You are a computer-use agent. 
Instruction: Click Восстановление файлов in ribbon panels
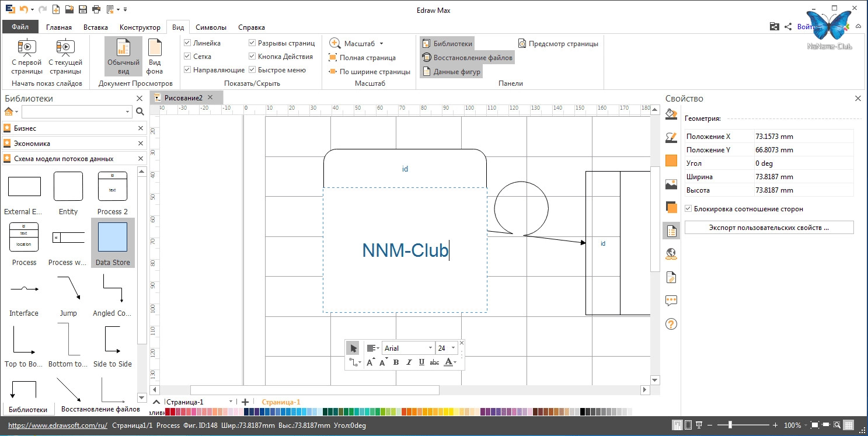pyautogui.click(x=467, y=58)
